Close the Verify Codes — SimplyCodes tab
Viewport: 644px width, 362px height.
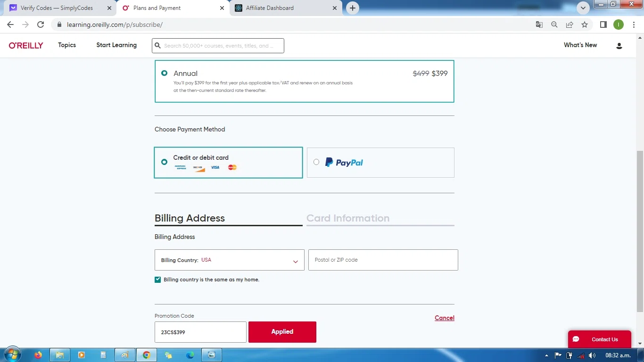[x=109, y=8]
